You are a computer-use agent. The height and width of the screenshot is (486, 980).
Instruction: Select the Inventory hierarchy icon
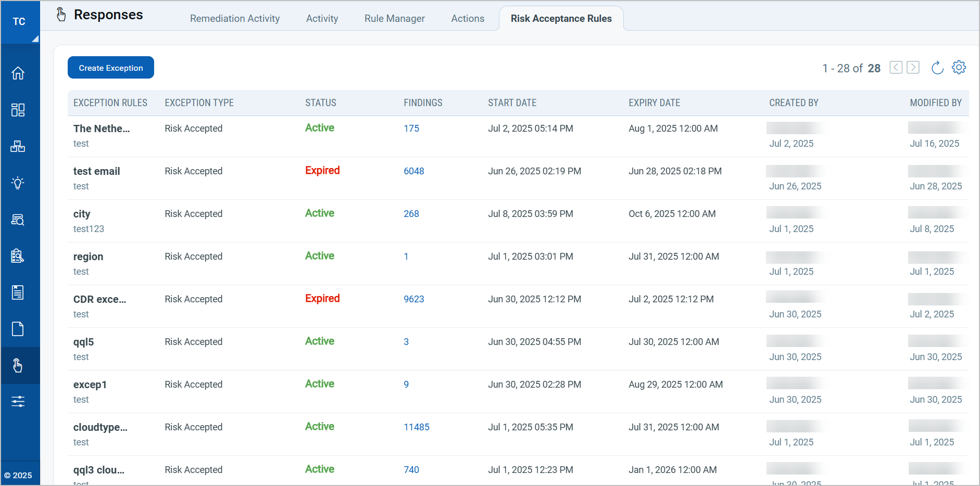click(18, 146)
